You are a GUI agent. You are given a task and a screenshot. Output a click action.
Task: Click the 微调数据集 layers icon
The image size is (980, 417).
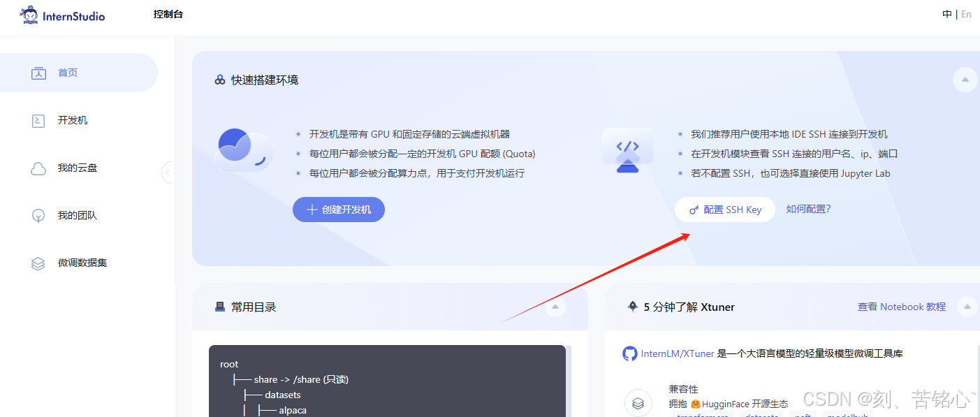tap(38, 263)
